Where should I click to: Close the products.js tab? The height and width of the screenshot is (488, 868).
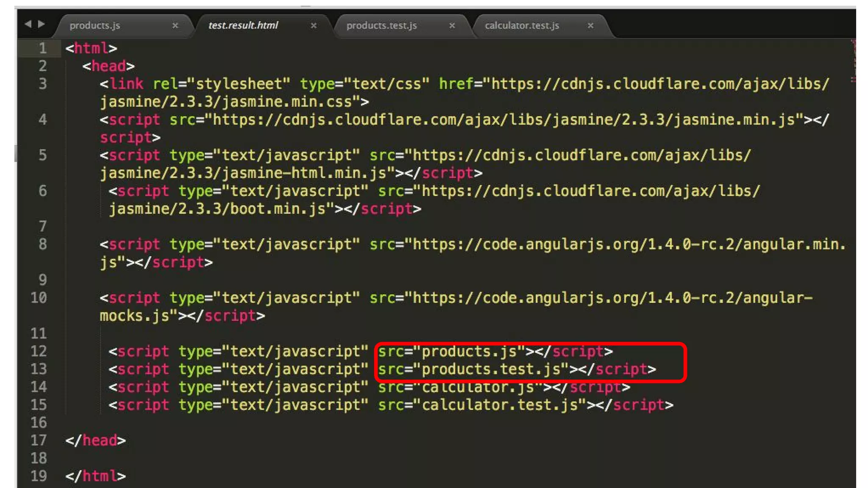175,26
